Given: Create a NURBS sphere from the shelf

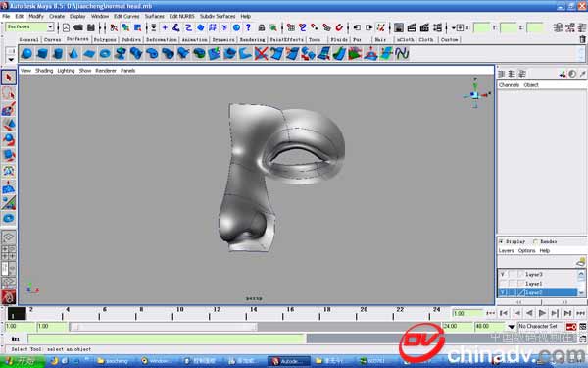Looking at the screenshot, I should coord(26,53).
